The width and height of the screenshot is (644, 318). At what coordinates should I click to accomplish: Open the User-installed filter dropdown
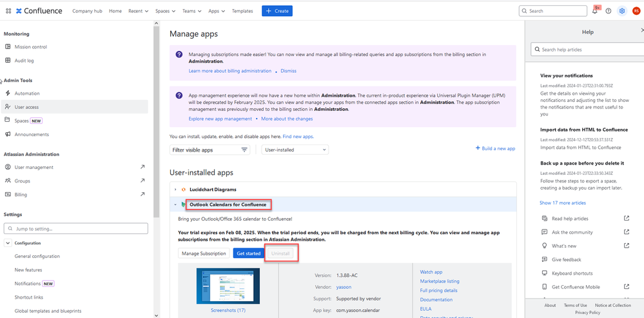pos(295,150)
